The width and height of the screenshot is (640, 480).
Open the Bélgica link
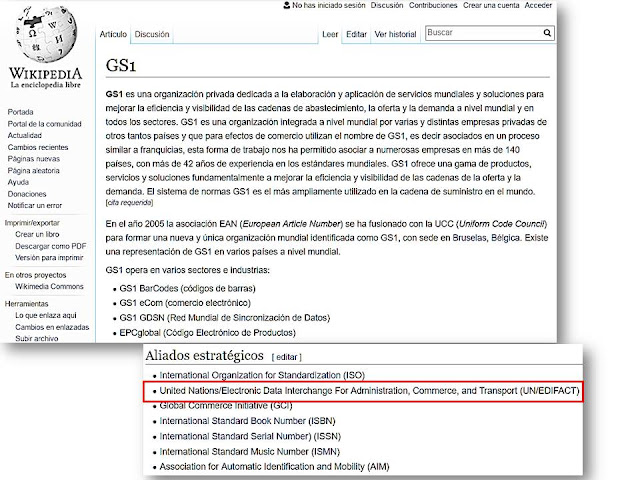point(506,238)
